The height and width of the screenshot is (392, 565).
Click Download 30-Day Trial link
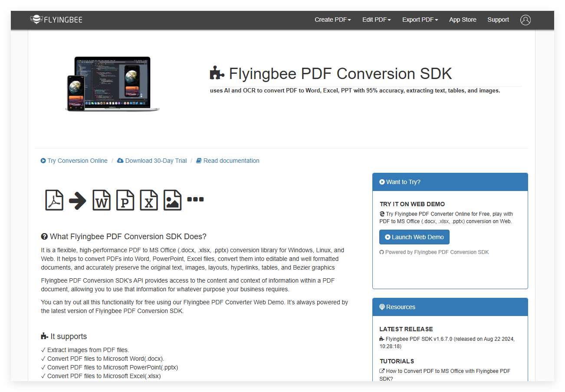click(x=156, y=161)
